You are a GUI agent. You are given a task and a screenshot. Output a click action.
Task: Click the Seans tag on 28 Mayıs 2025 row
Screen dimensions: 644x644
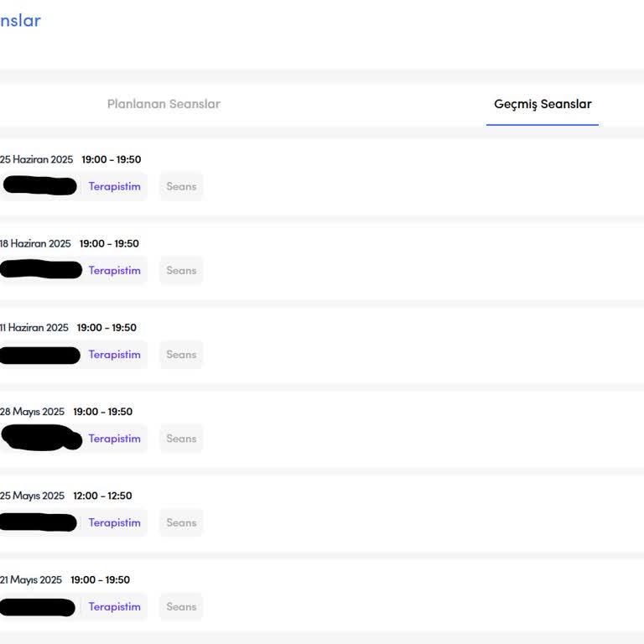(x=181, y=439)
